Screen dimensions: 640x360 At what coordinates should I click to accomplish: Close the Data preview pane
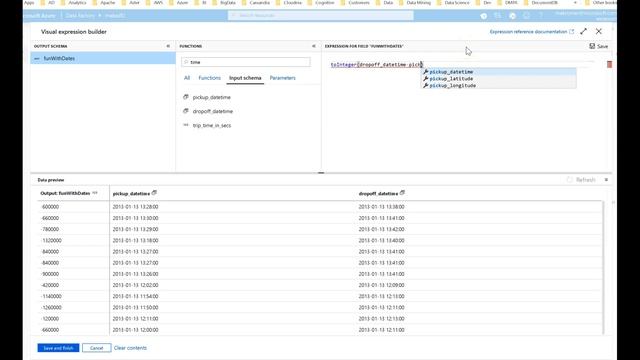606,180
